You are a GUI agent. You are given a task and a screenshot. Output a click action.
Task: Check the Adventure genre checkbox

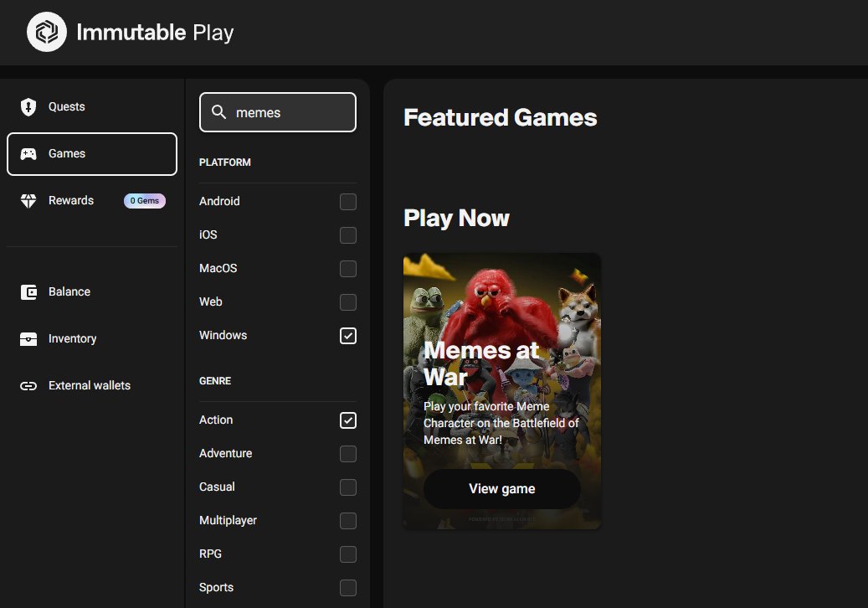point(347,454)
